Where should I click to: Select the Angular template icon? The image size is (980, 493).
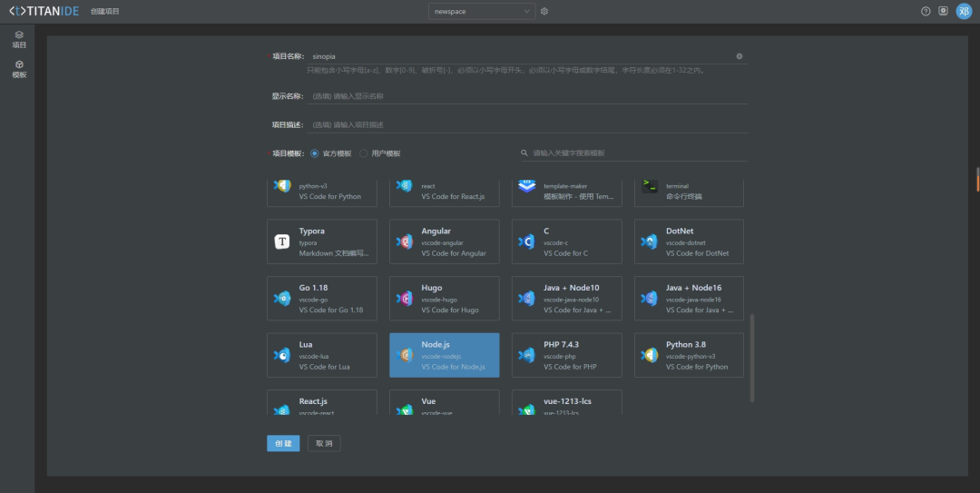pos(405,242)
